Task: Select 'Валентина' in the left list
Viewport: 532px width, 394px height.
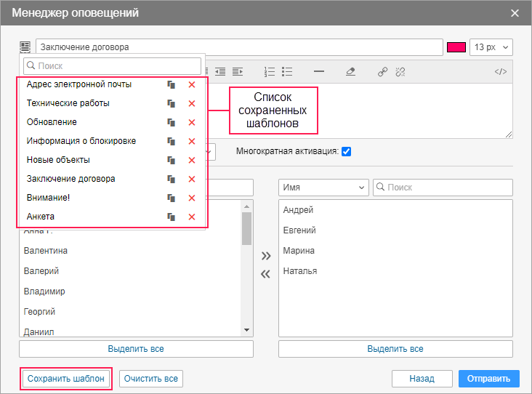Action: (x=46, y=251)
